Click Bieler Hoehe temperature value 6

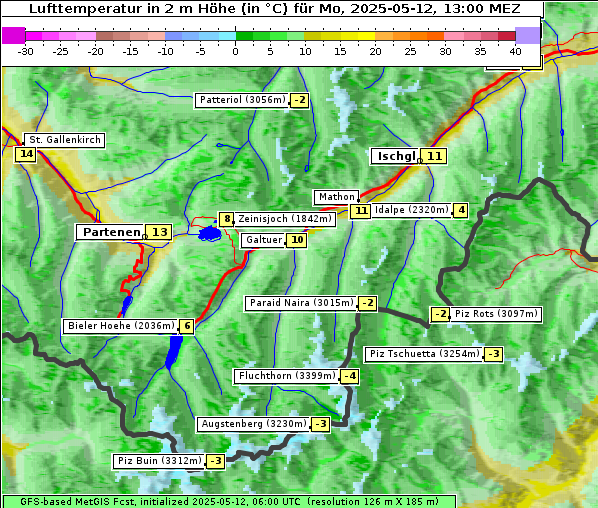click(x=187, y=326)
